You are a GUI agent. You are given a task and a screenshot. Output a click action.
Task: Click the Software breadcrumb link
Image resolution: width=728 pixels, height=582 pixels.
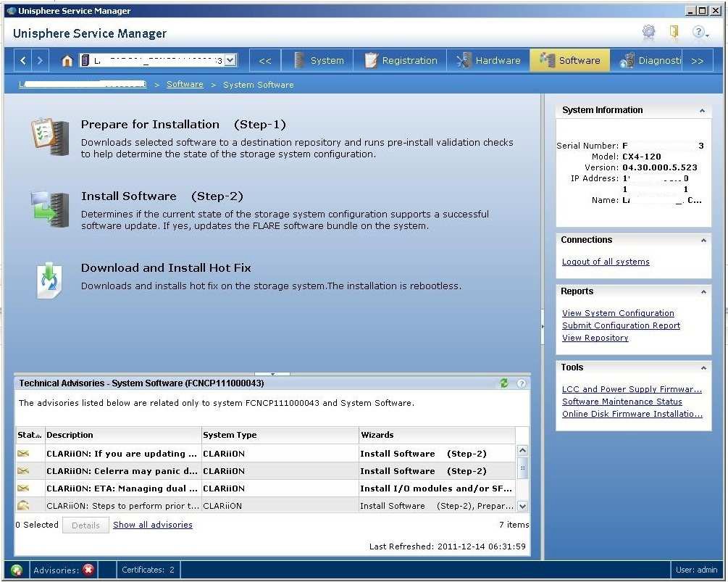[x=185, y=84]
